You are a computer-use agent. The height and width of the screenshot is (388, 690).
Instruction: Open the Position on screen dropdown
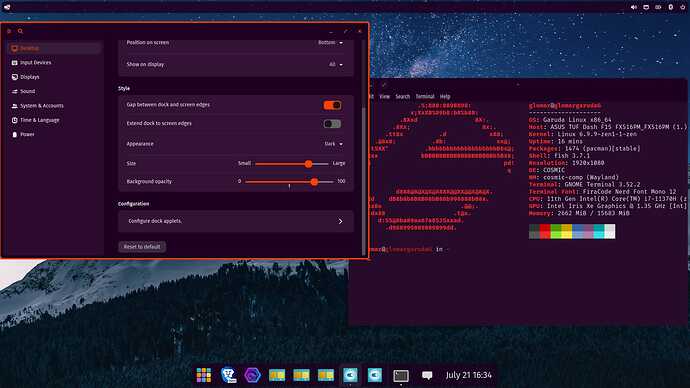[330, 43]
